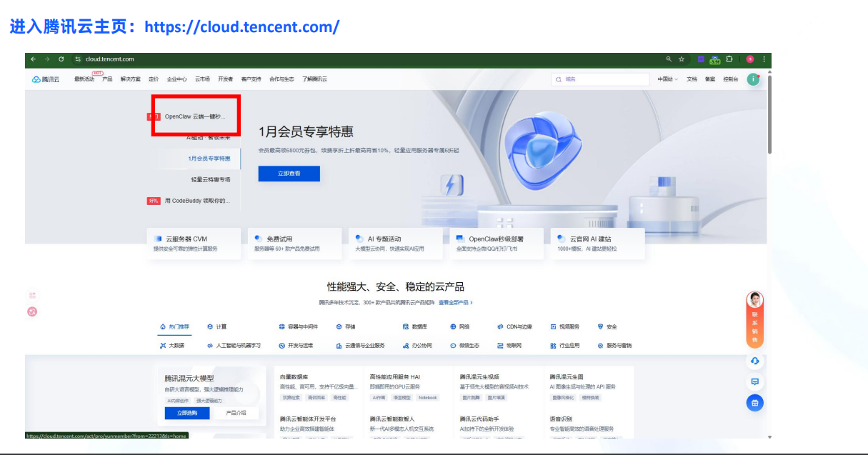868x455 pixels.
Task: Open the 合作与生态 navigation menu
Action: coord(281,79)
